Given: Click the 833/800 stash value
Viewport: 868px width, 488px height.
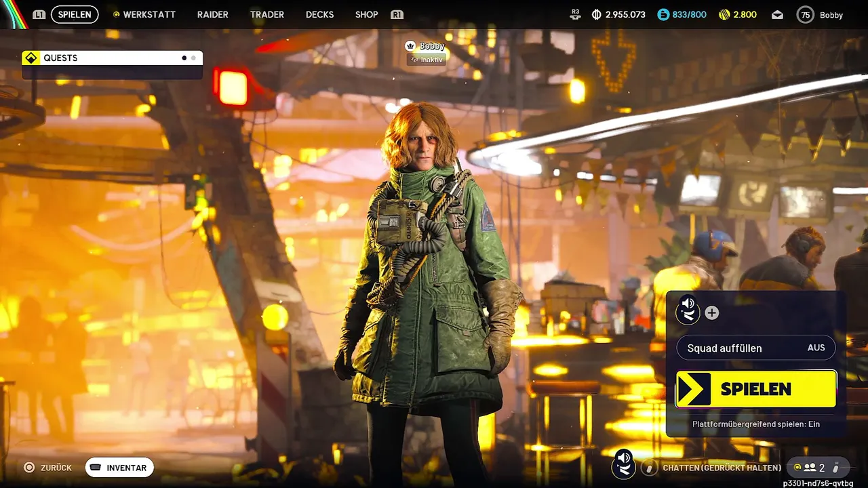Looking at the screenshot, I should [689, 14].
